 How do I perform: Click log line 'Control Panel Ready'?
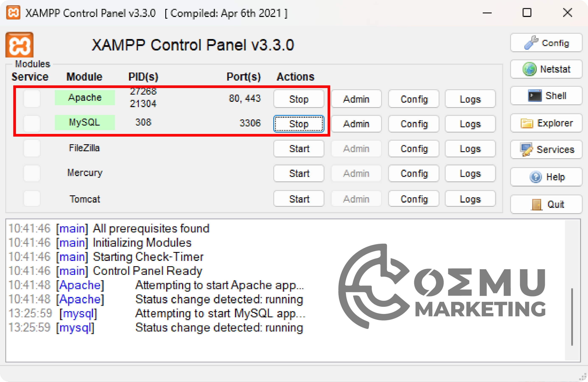(x=147, y=271)
